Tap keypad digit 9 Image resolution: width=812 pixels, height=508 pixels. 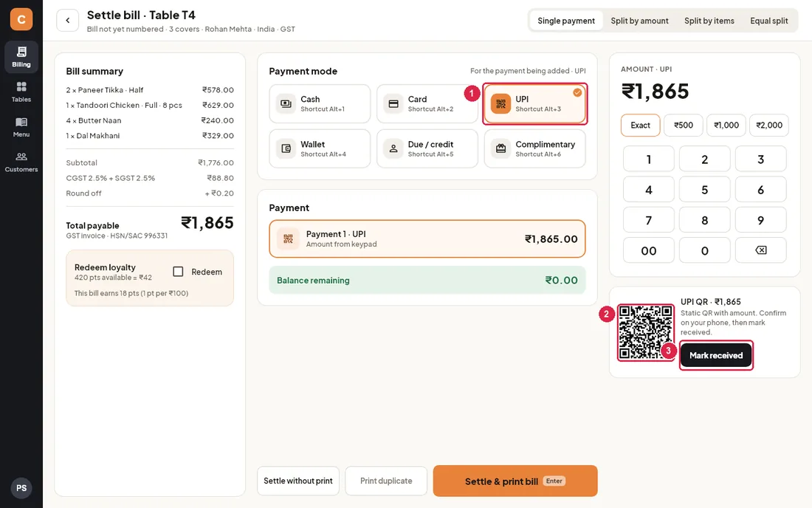760,220
